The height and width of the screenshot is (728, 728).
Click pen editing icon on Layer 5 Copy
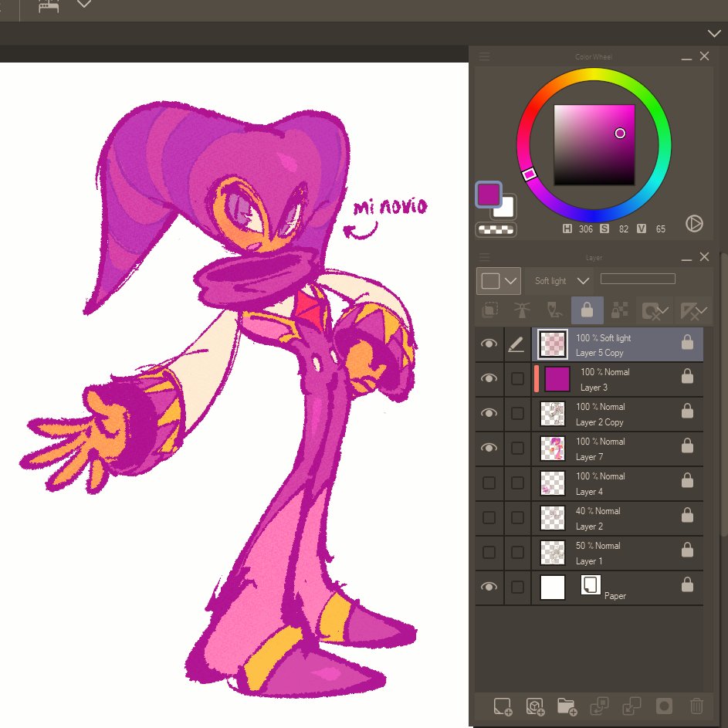tap(516, 344)
